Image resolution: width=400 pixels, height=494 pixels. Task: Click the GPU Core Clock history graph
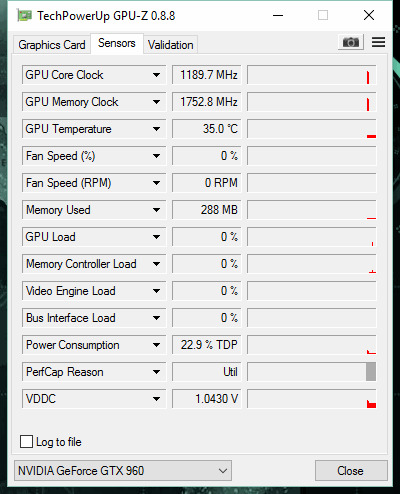pyautogui.click(x=312, y=75)
